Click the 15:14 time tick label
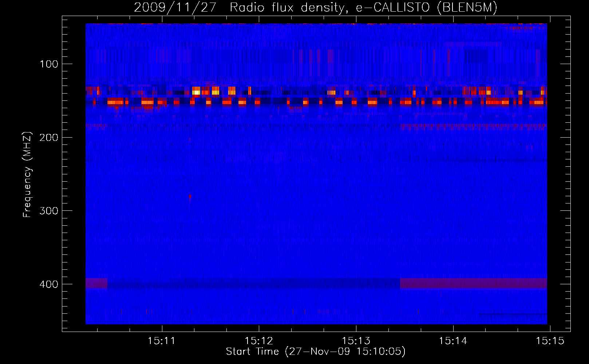The height and width of the screenshot is (364, 589). 453,341
